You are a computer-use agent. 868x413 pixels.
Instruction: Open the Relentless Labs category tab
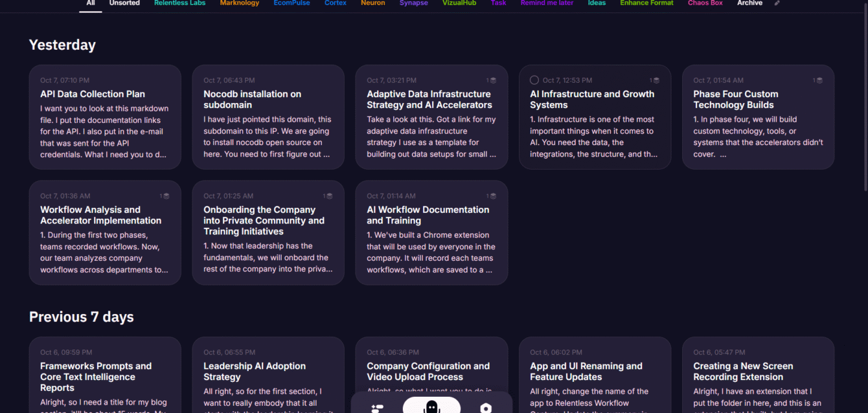[179, 3]
